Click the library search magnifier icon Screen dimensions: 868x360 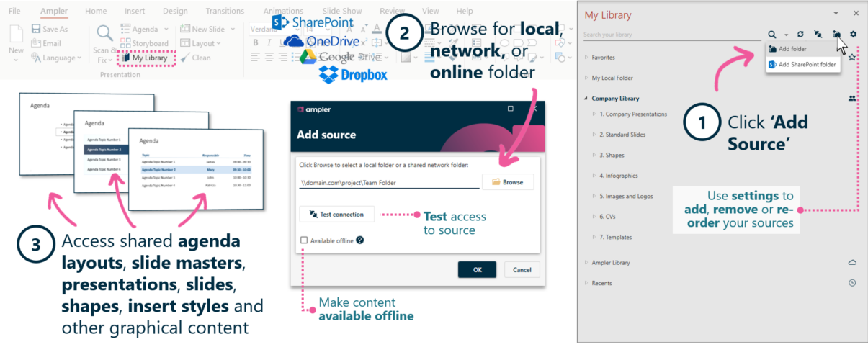click(772, 34)
